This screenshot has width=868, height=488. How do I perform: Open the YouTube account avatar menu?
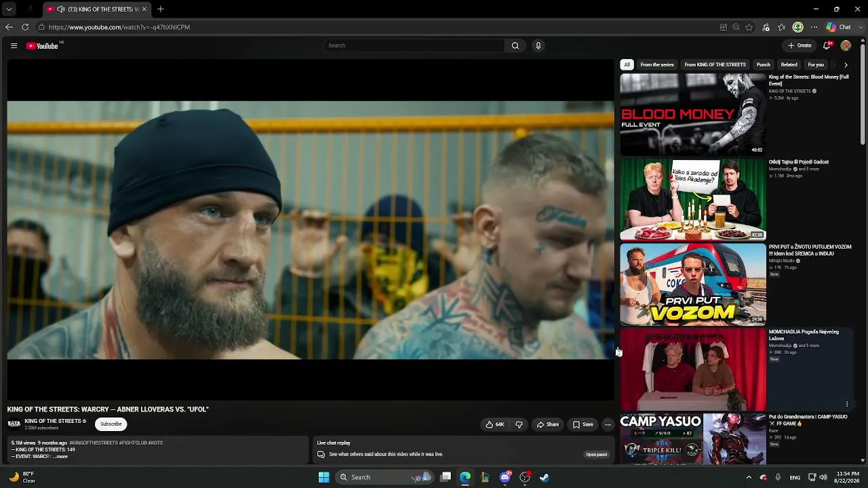[x=846, y=45]
